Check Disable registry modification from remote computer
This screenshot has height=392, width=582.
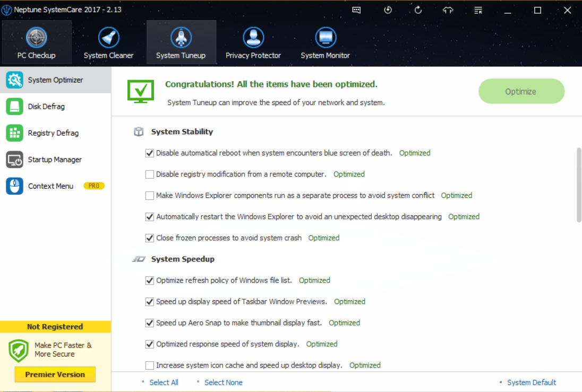150,175
